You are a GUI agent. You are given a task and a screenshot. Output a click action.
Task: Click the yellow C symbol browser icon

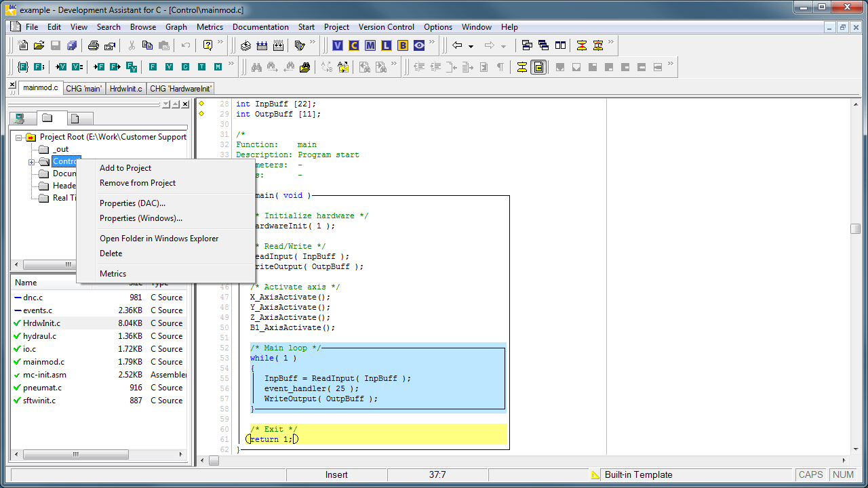click(x=354, y=45)
